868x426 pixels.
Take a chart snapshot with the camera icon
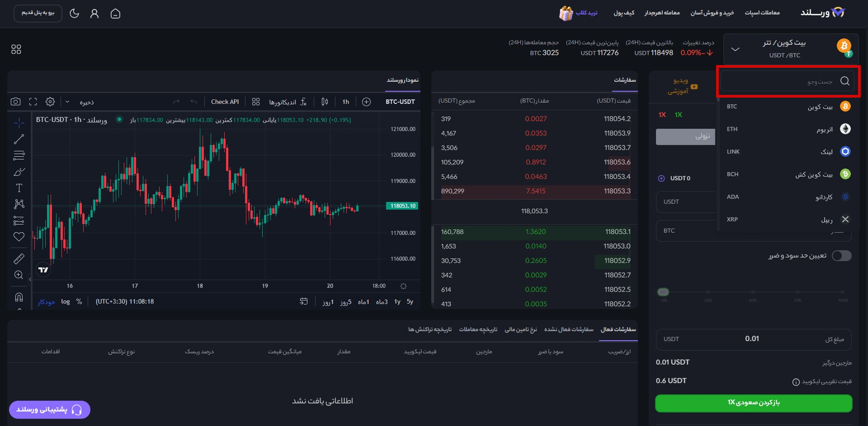(x=15, y=102)
